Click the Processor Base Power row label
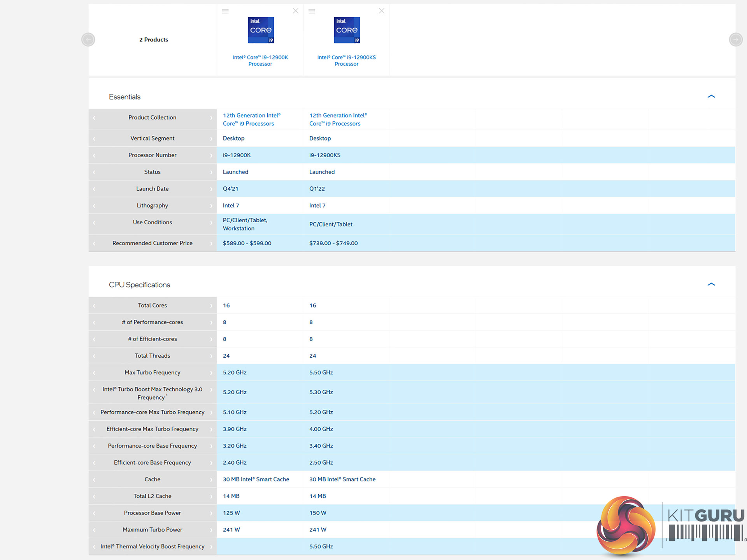Image resolution: width=747 pixels, height=560 pixels. pyautogui.click(x=152, y=513)
